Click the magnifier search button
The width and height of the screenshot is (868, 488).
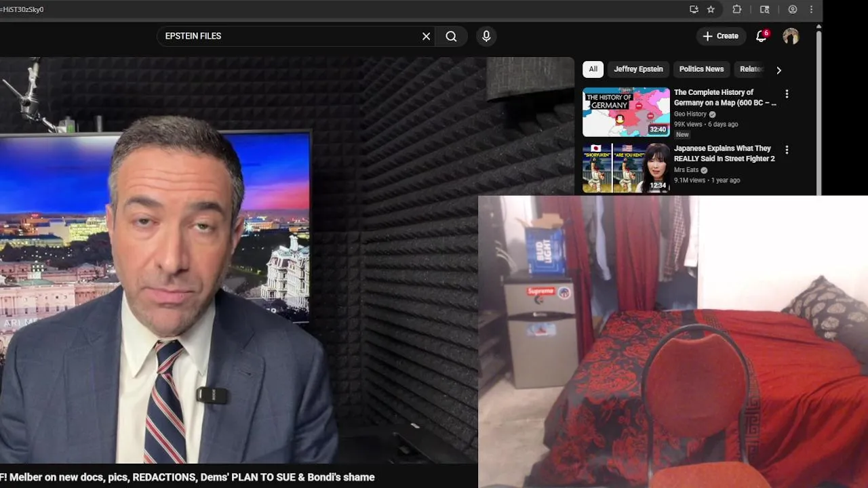[x=452, y=37]
